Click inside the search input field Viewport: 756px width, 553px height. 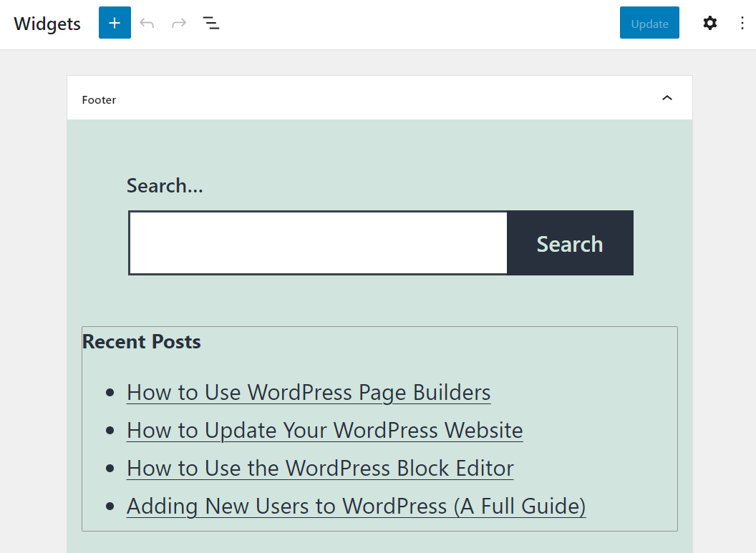(317, 243)
